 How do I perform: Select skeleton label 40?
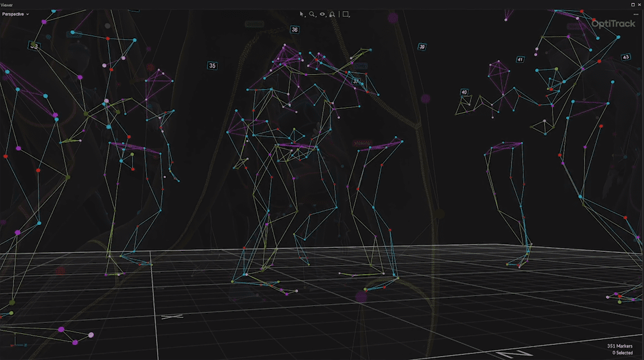pyautogui.click(x=464, y=92)
